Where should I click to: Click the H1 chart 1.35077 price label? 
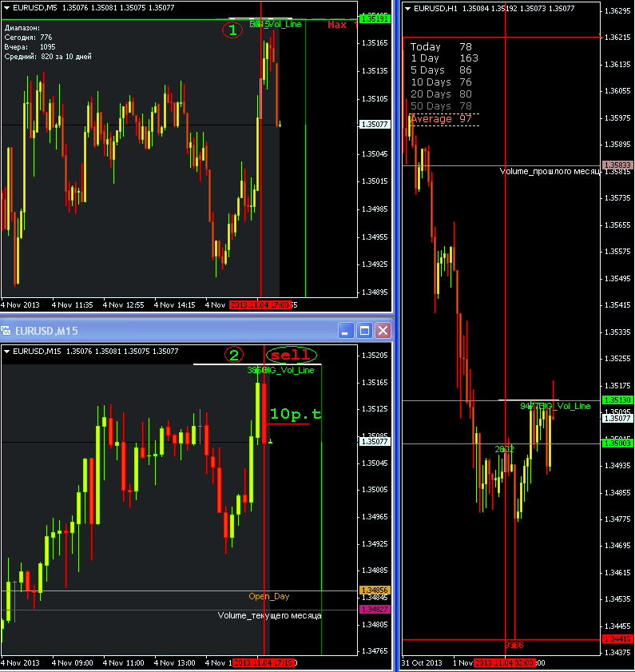pyautogui.click(x=617, y=418)
